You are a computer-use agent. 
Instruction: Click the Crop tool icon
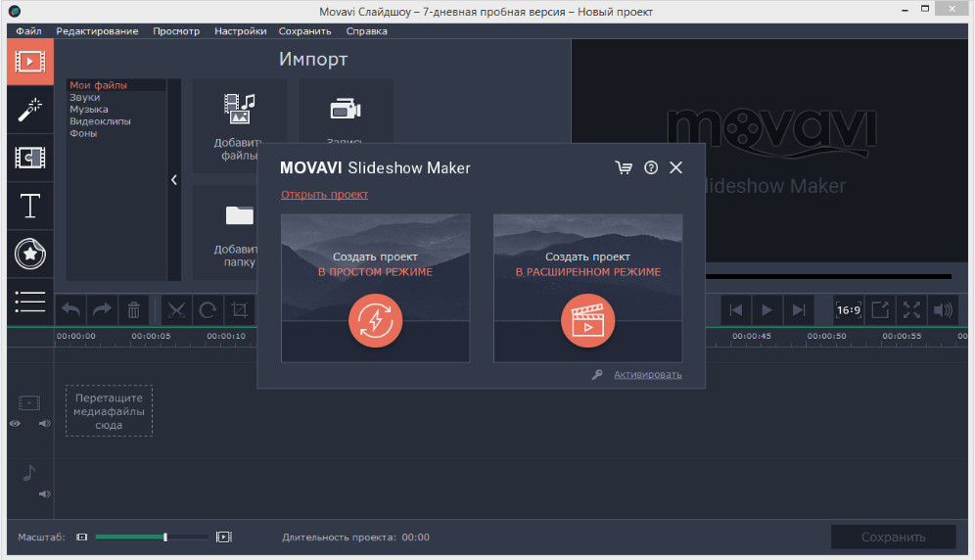click(240, 310)
